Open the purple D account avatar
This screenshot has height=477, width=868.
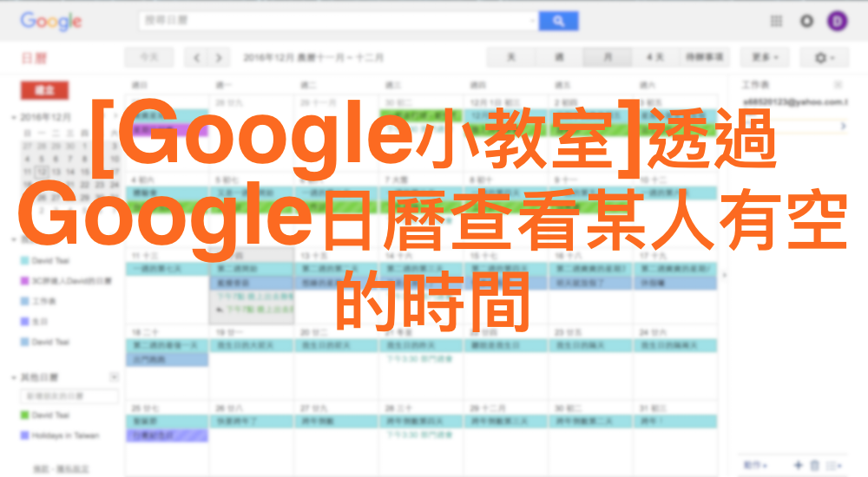837,21
